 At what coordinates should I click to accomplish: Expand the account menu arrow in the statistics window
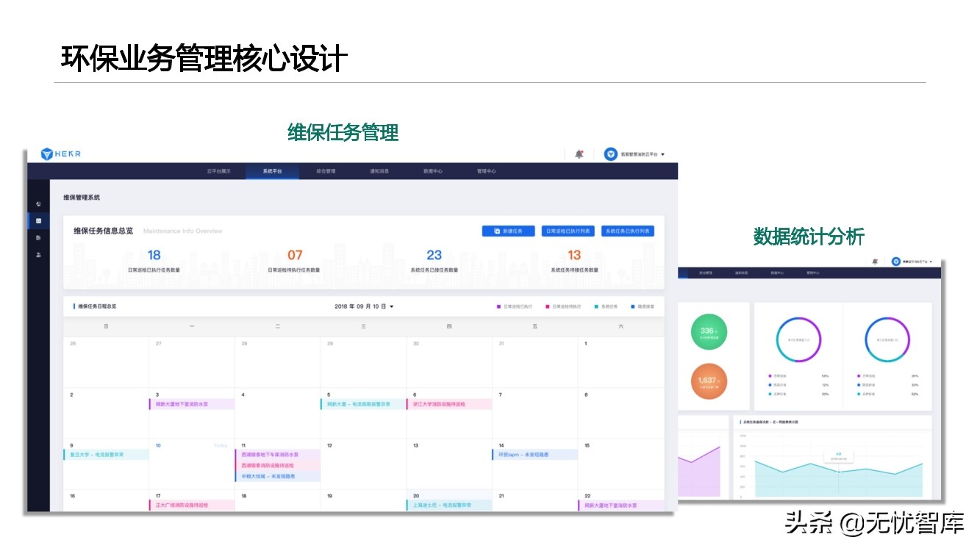click(931, 262)
